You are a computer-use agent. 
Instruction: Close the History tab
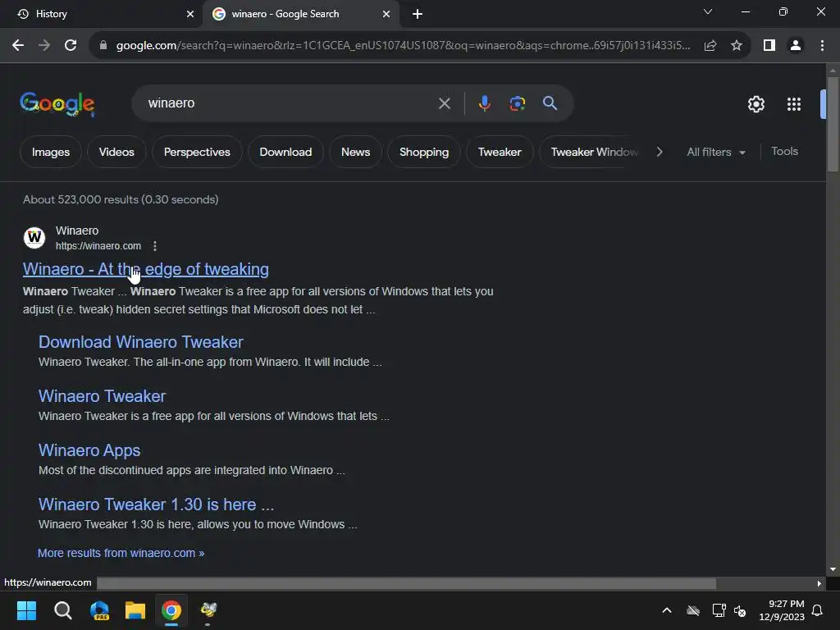pos(190,14)
